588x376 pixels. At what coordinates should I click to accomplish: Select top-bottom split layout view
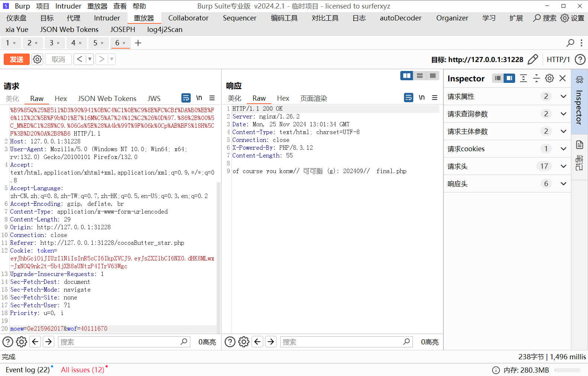point(420,75)
